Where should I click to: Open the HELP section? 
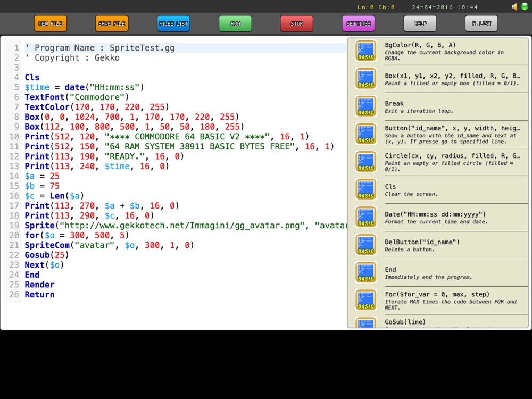(x=420, y=24)
